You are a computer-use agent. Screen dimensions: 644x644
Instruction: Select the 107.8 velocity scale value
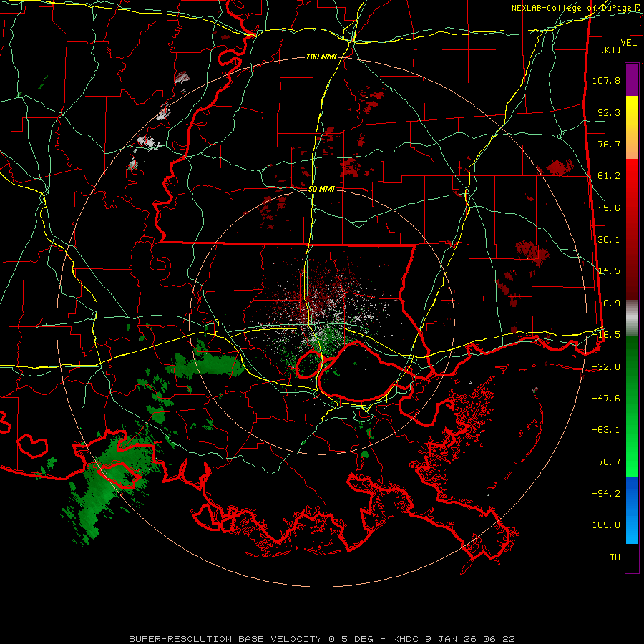606,80
